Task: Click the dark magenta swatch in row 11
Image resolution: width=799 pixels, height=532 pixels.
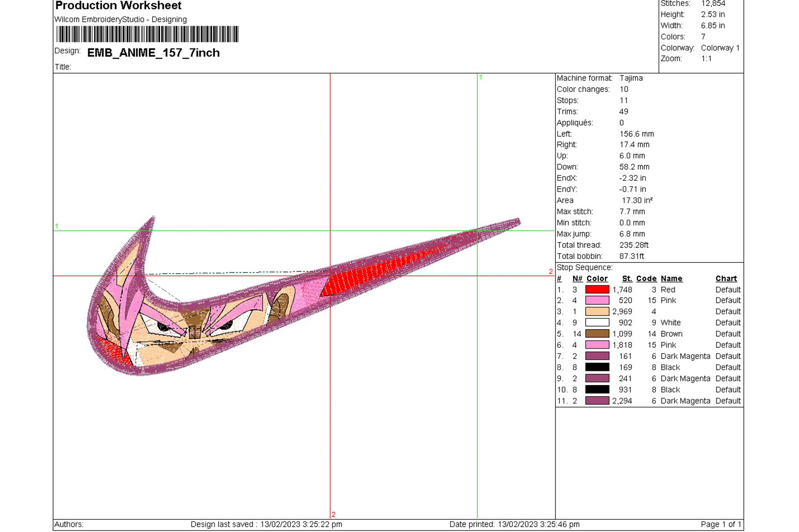Action: pos(597,401)
